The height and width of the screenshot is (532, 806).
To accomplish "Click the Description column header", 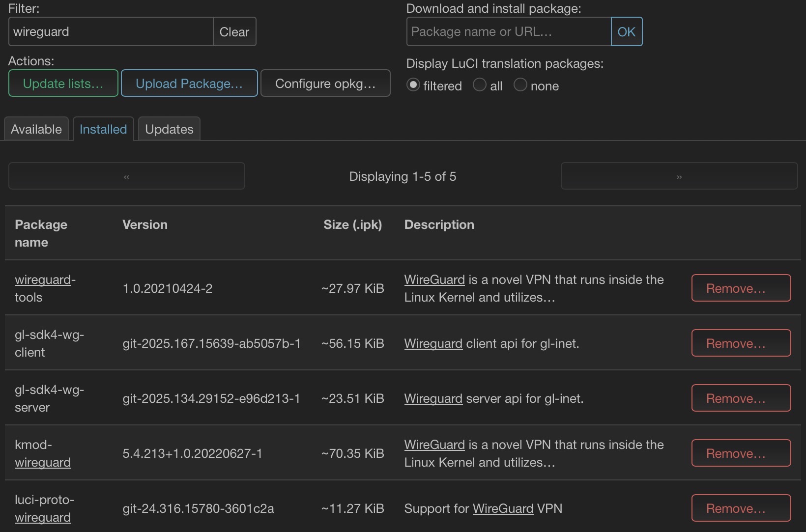I will (439, 224).
